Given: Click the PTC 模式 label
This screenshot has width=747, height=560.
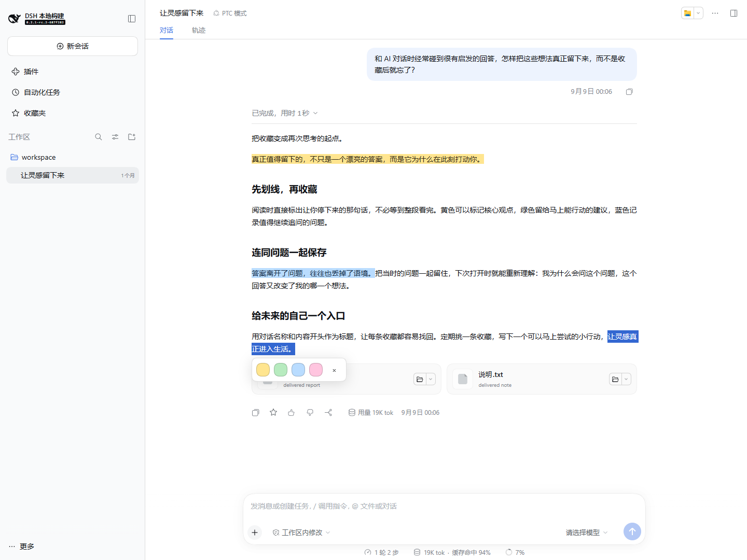Looking at the screenshot, I should pyautogui.click(x=230, y=13).
